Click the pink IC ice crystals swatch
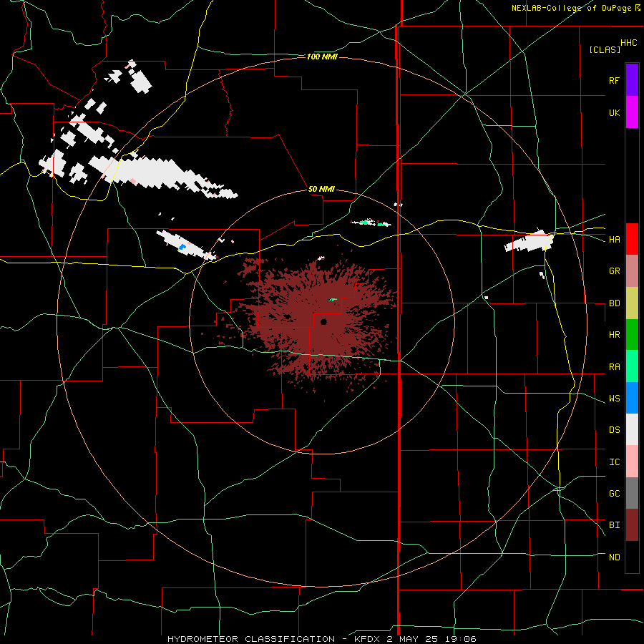This screenshot has height=644, width=644. coord(632,462)
